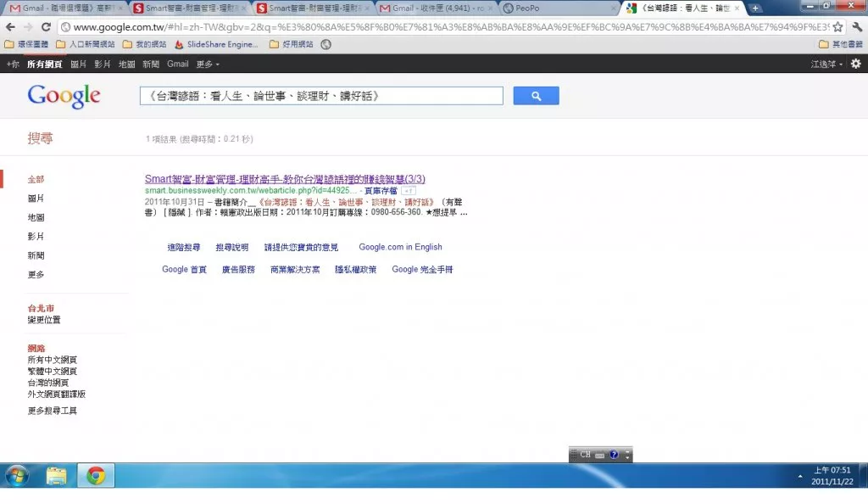Viewport: 868px width, 504px height.
Task: Click 變更位置 under 台北市
Action: pyautogui.click(x=44, y=320)
